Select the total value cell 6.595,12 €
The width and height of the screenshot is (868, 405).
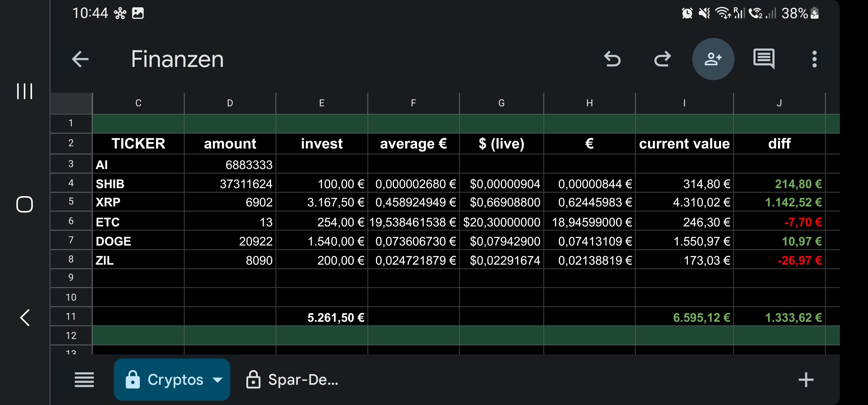click(684, 317)
